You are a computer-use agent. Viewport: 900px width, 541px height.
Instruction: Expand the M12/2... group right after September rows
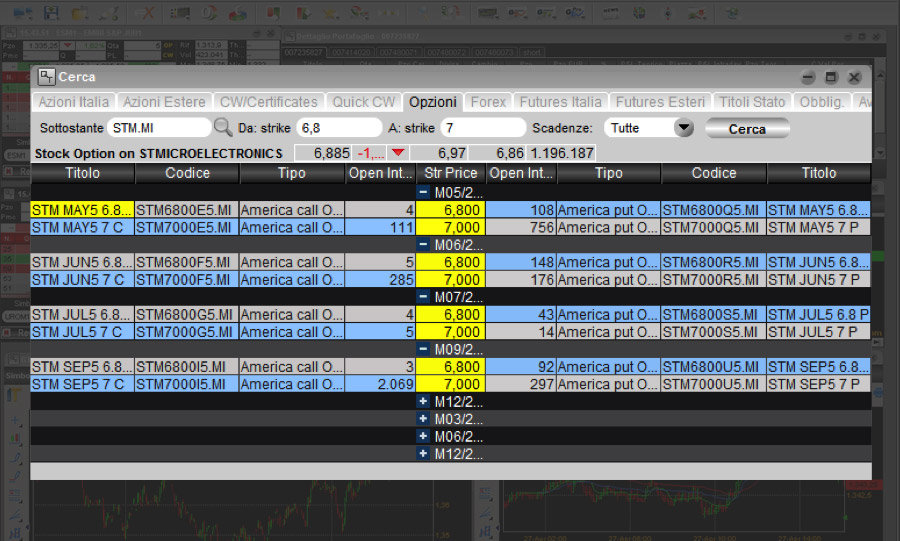click(x=423, y=401)
